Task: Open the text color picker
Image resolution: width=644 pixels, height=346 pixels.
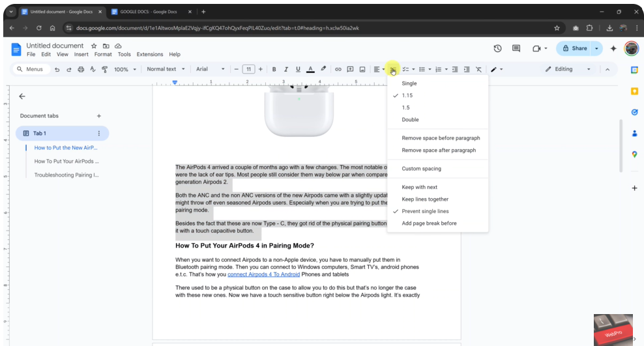Action: [310, 69]
